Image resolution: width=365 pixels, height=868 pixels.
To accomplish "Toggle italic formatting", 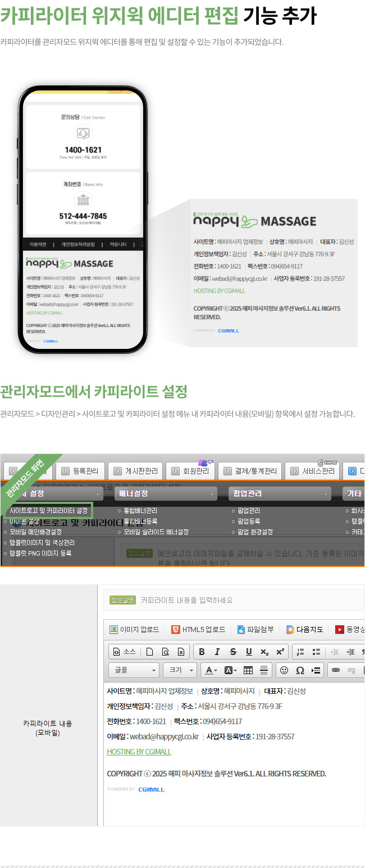I will pos(217,652).
